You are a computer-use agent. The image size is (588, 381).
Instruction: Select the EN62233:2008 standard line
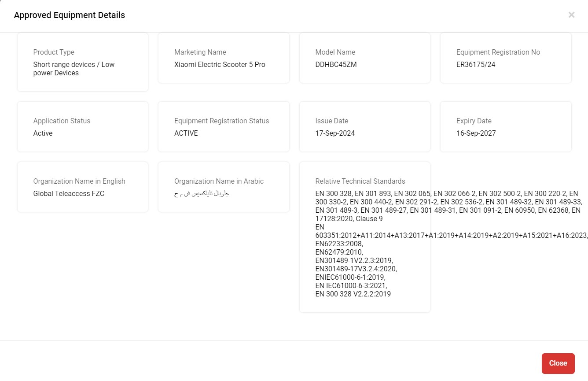click(339, 244)
